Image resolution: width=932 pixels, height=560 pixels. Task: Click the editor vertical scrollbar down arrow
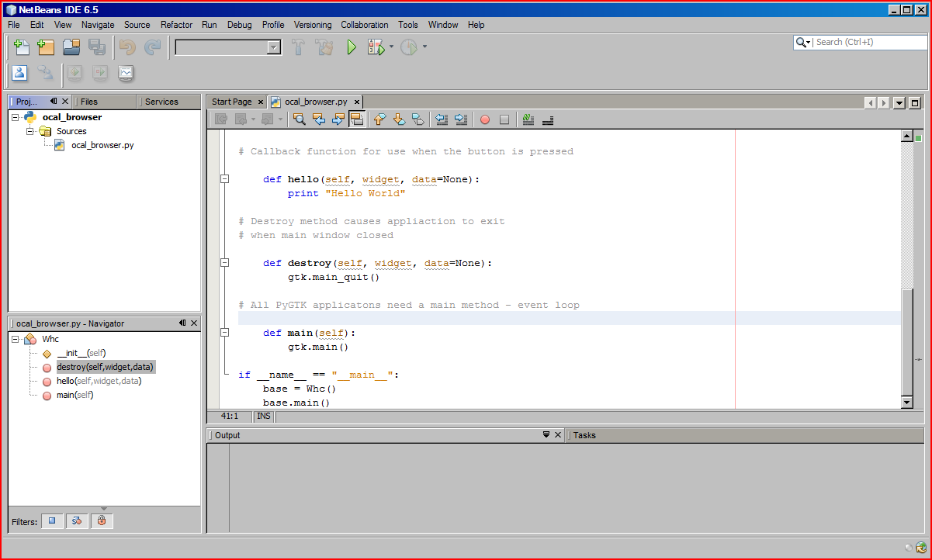point(906,403)
